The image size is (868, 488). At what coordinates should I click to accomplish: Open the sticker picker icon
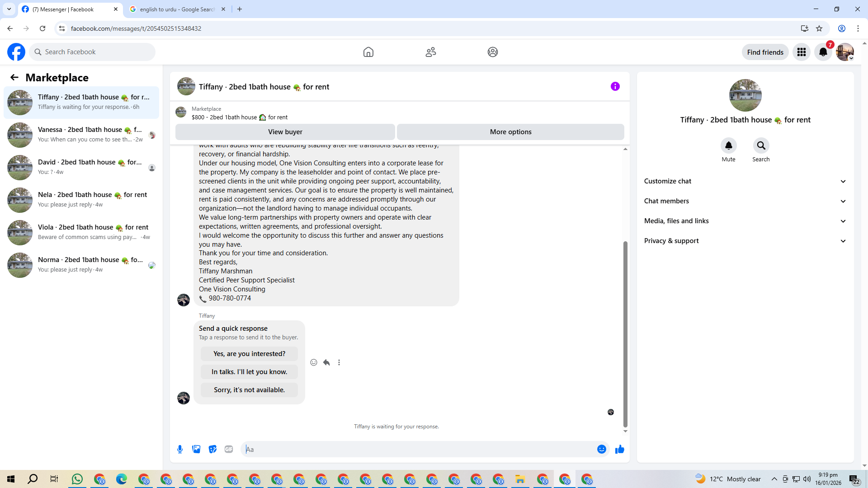coord(212,449)
